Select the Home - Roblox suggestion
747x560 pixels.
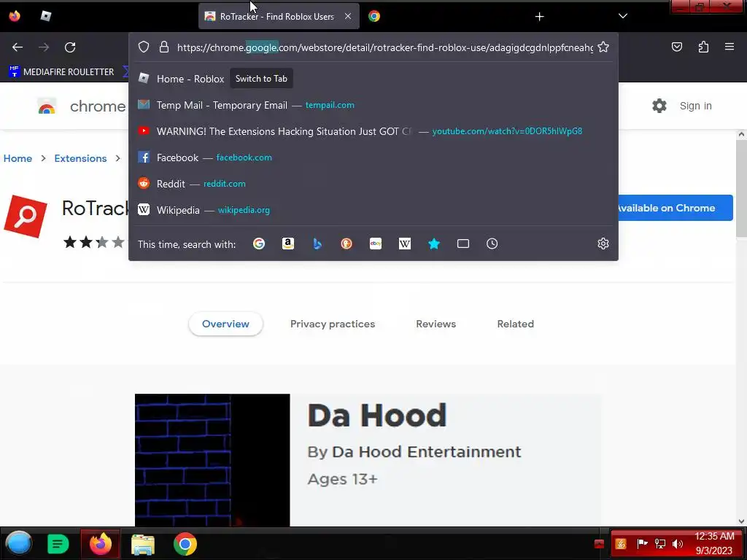click(x=373, y=79)
